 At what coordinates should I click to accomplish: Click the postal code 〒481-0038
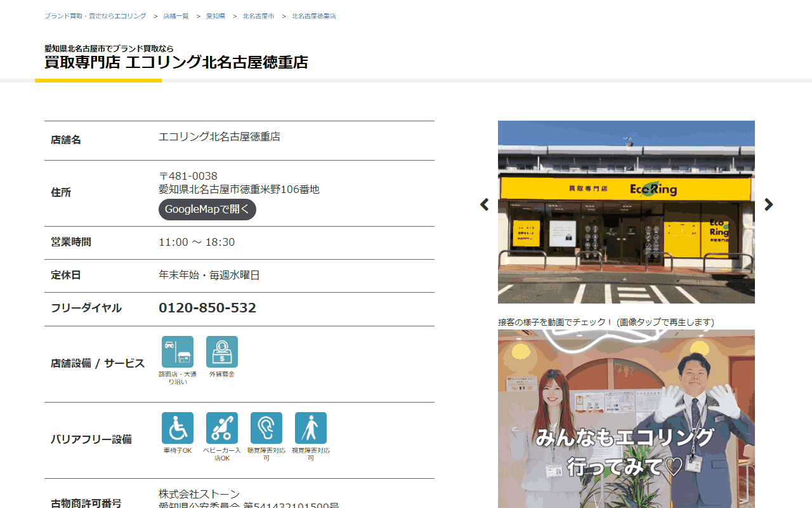coord(188,176)
